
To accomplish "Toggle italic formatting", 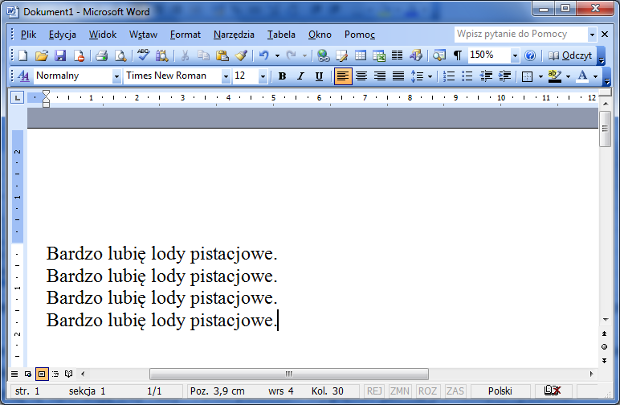I will click(301, 76).
